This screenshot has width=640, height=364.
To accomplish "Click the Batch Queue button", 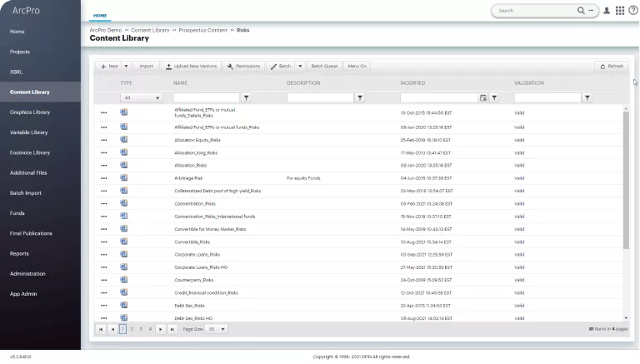I will tap(324, 66).
